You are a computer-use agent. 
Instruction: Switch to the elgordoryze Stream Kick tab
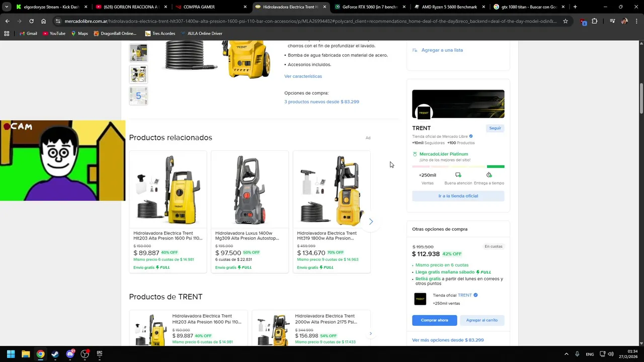[51, 7]
